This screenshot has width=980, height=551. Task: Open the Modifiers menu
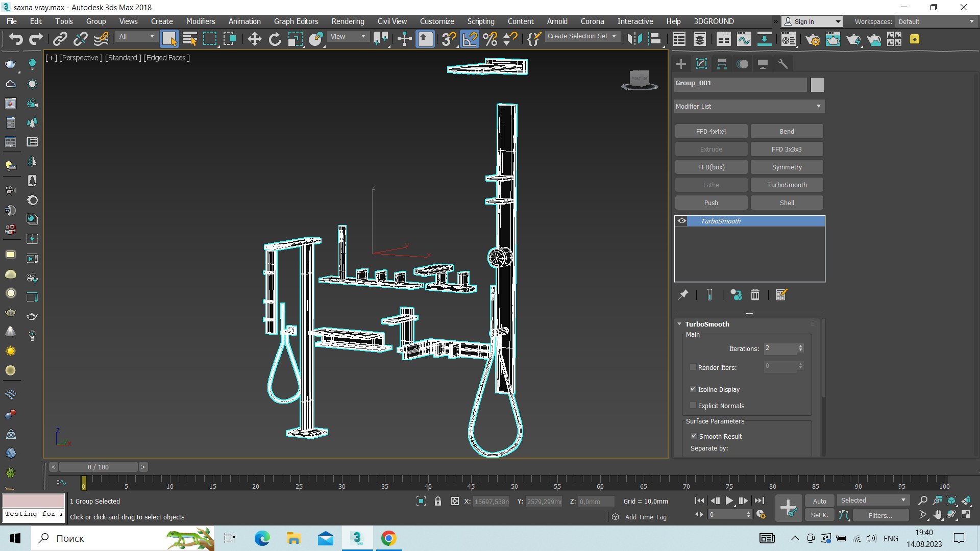(201, 21)
